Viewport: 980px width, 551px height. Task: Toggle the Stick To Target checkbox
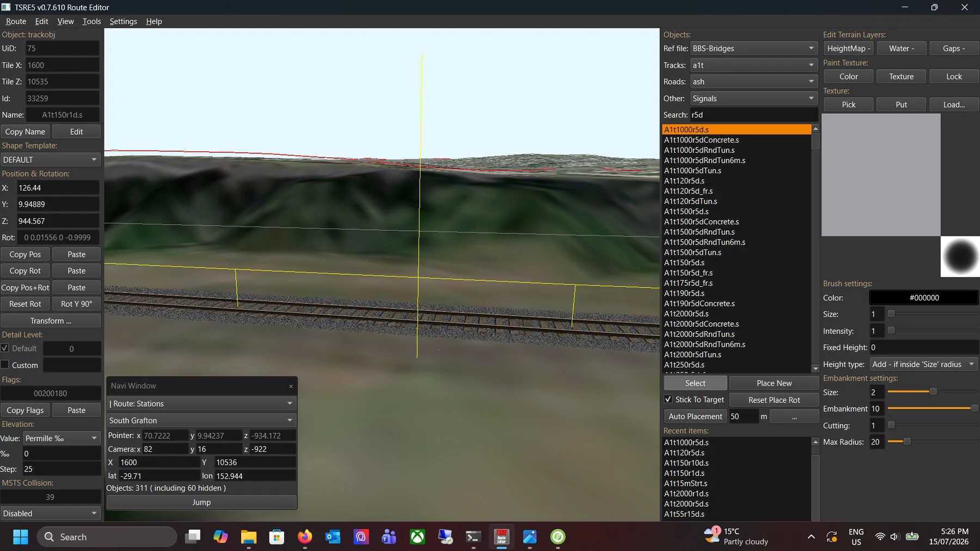click(668, 399)
